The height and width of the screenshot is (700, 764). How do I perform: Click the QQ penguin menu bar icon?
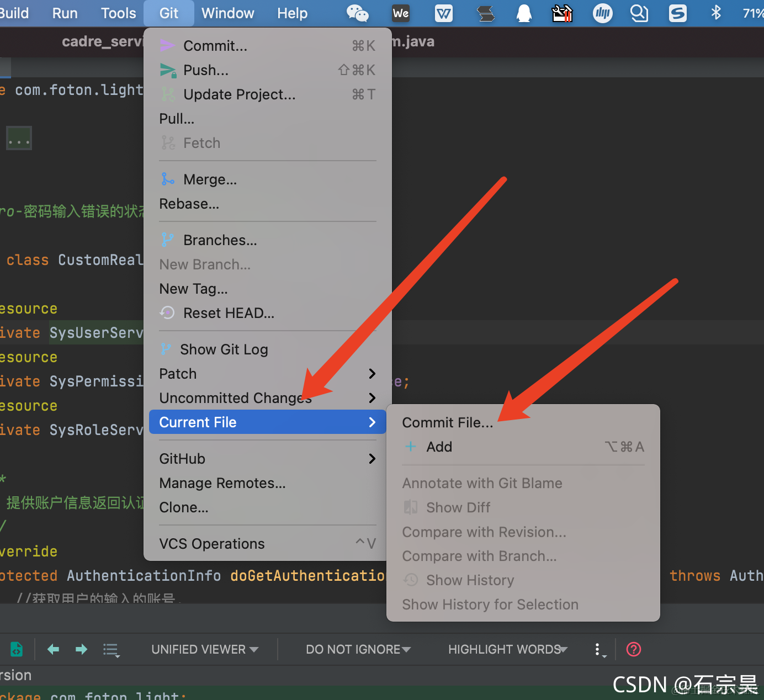tap(524, 13)
